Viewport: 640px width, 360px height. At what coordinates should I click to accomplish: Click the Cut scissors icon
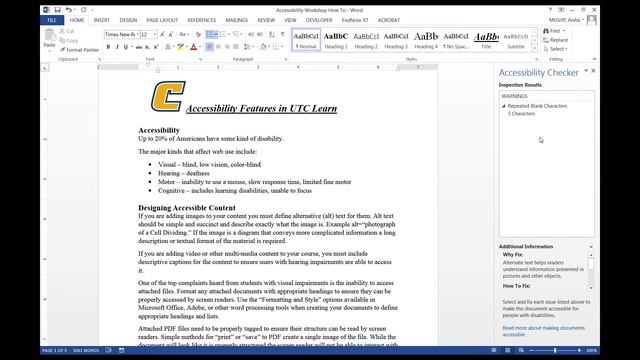pos(62,31)
